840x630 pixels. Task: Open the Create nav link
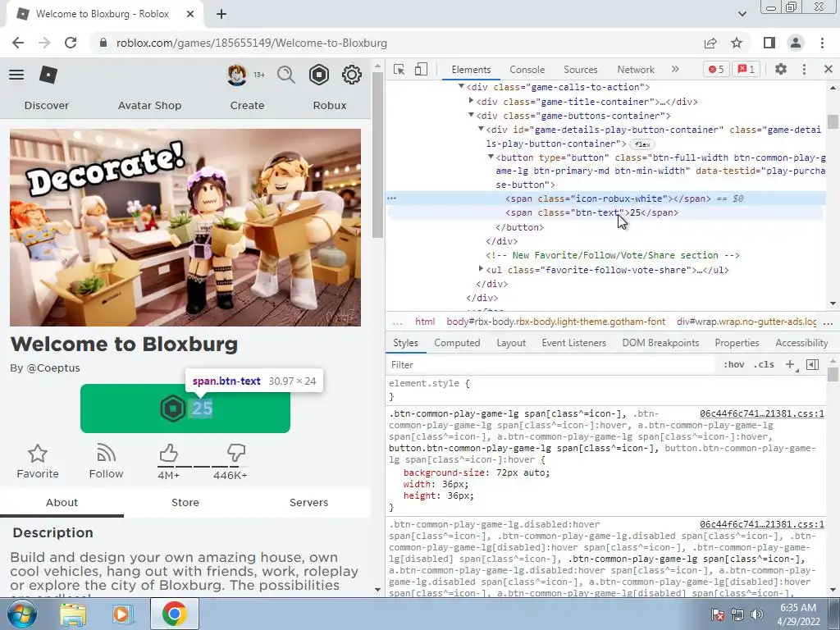(x=247, y=106)
